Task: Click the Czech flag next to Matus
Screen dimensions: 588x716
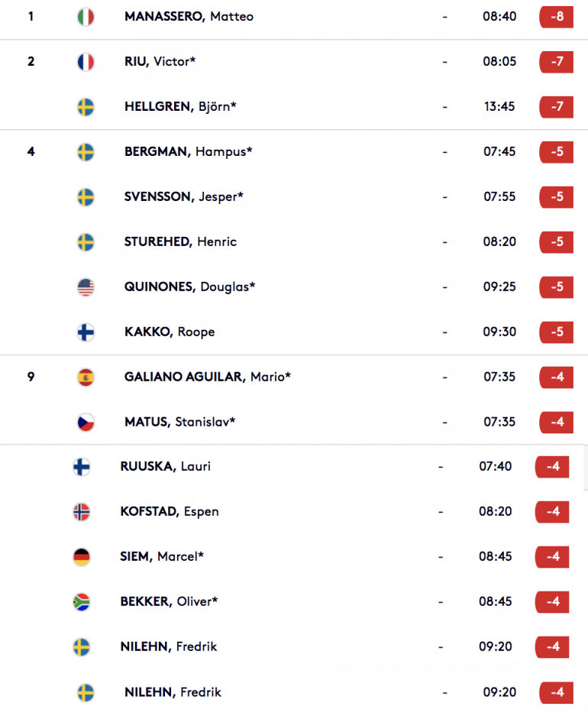Action: click(86, 423)
